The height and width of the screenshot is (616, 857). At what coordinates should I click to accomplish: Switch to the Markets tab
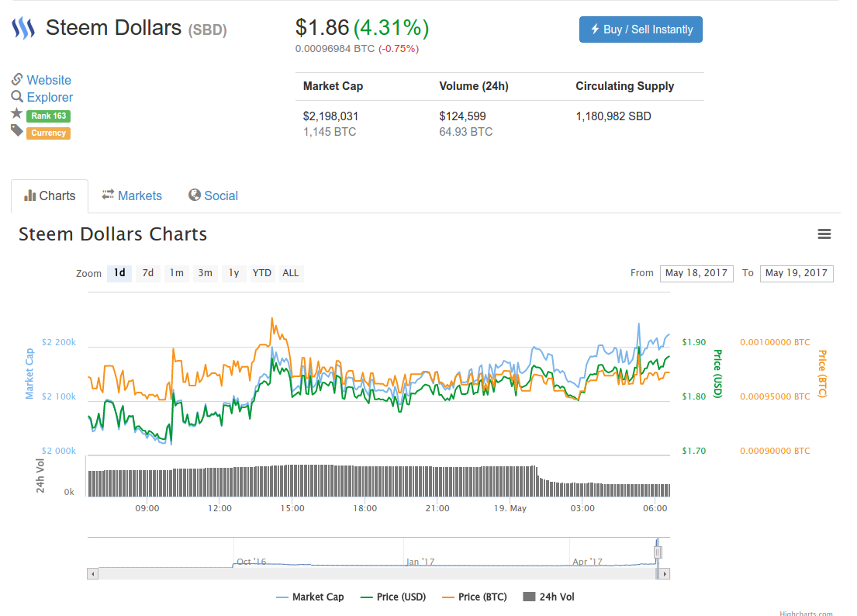click(132, 196)
